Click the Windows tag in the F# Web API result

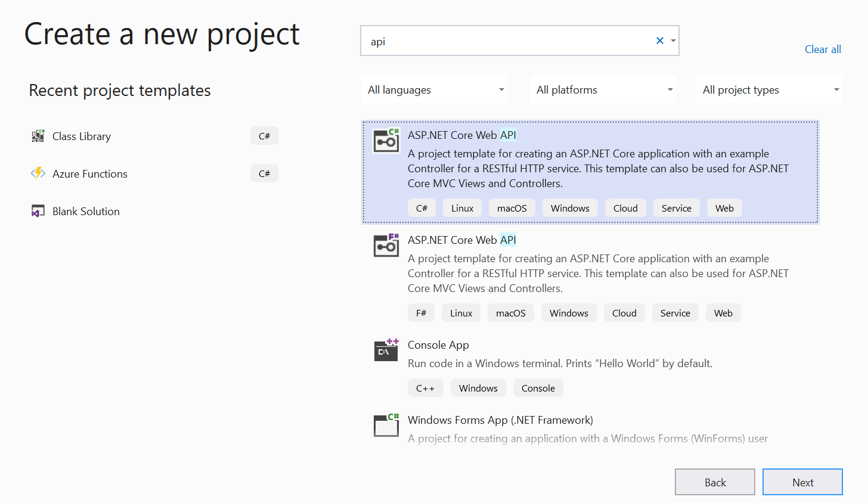[x=569, y=313]
